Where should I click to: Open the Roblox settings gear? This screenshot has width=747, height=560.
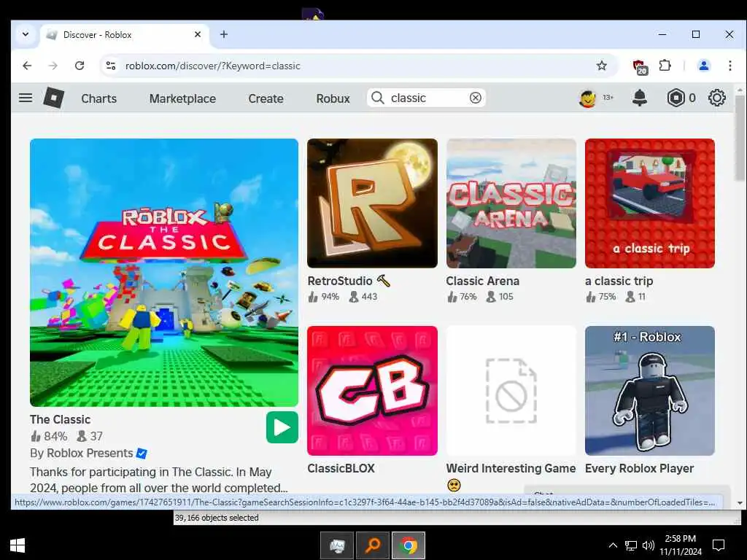(x=716, y=98)
